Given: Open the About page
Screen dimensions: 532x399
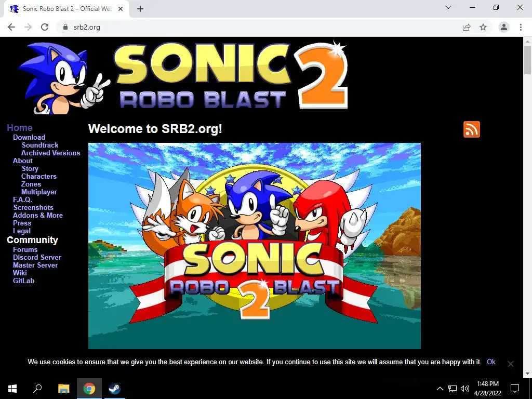Looking at the screenshot, I should tap(23, 161).
